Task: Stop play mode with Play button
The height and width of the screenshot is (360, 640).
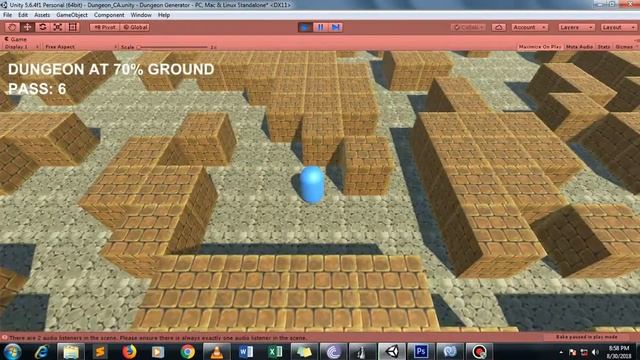Action: 304,27
